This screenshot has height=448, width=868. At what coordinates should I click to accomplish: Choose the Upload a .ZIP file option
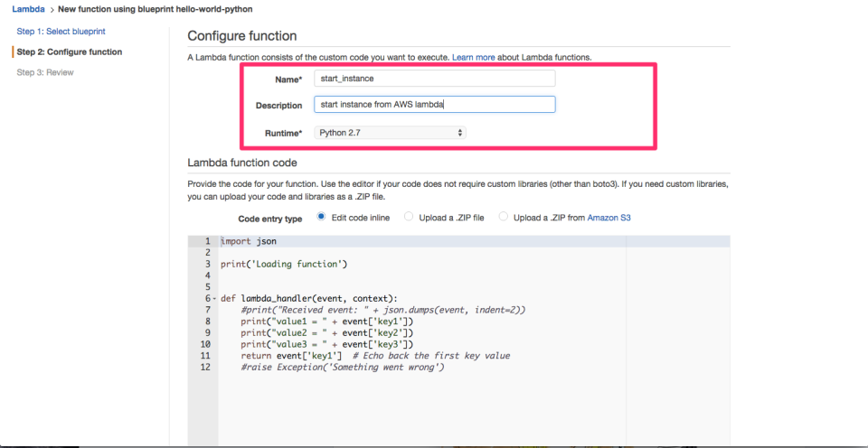click(409, 217)
